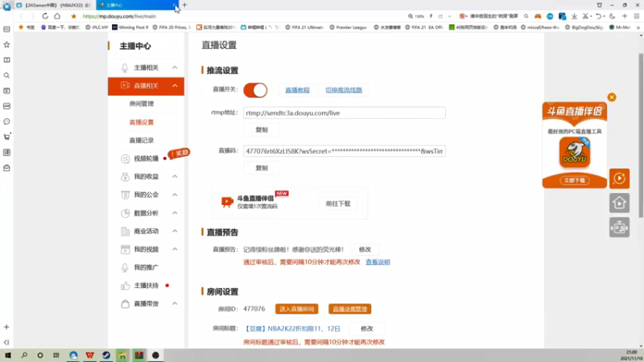The height and width of the screenshot is (362, 644).
Task: Click the 直播带货 shopping bag icon
Action: click(125, 304)
